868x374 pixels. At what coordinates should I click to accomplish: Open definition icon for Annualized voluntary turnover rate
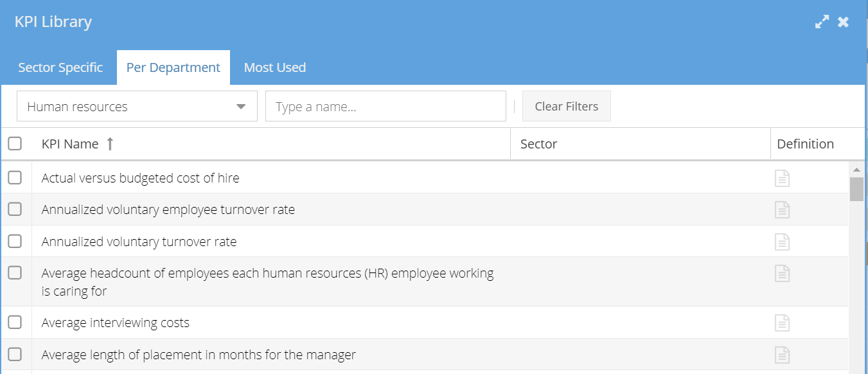point(782,242)
